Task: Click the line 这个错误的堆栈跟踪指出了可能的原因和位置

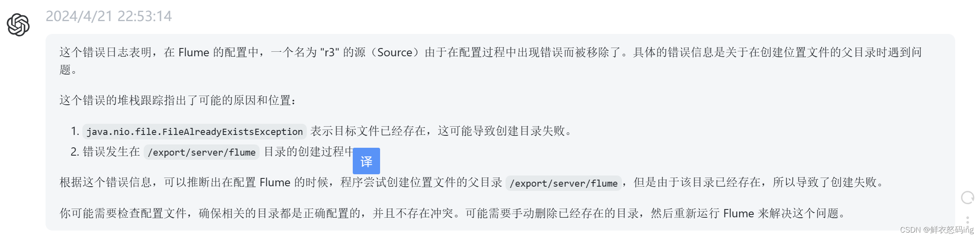Action: click(178, 100)
